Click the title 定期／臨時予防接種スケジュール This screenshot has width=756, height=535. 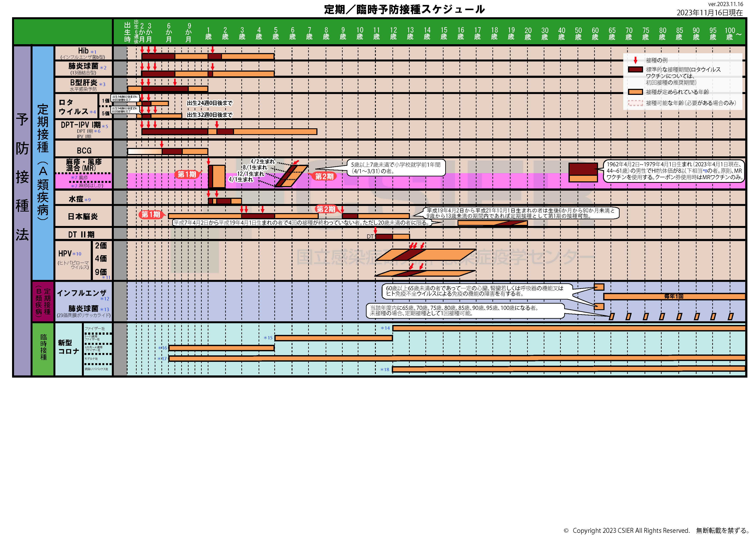click(404, 9)
